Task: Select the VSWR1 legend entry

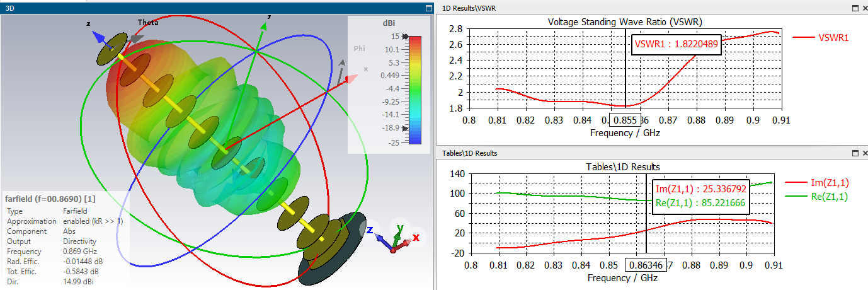Action: [x=821, y=37]
